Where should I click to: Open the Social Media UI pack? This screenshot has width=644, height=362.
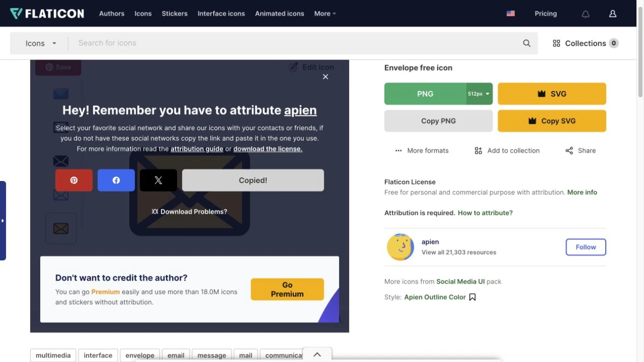click(x=460, y=282)
